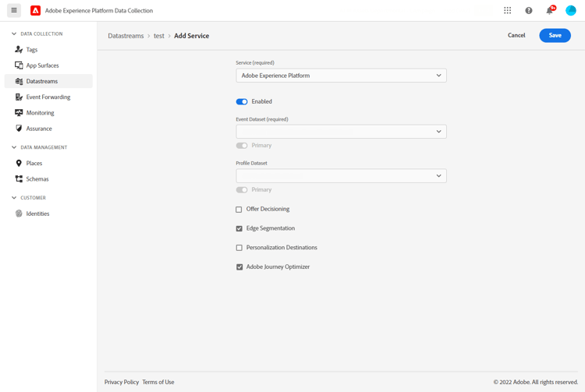The width and height of the screenshot is (585, 392).
Task: Click the Adobe logo icon
Action: pos(35,10)
